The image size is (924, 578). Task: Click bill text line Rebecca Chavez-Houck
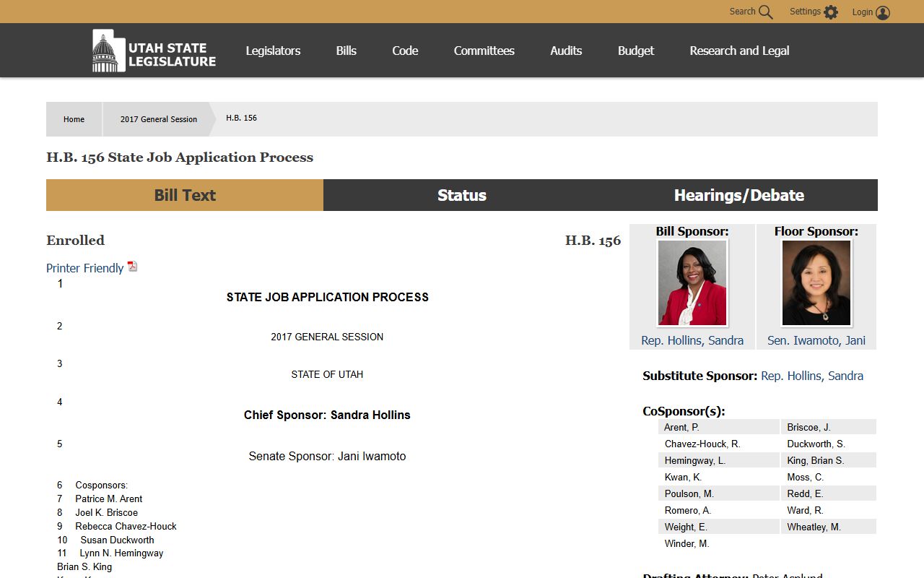(x=126, y=526)
